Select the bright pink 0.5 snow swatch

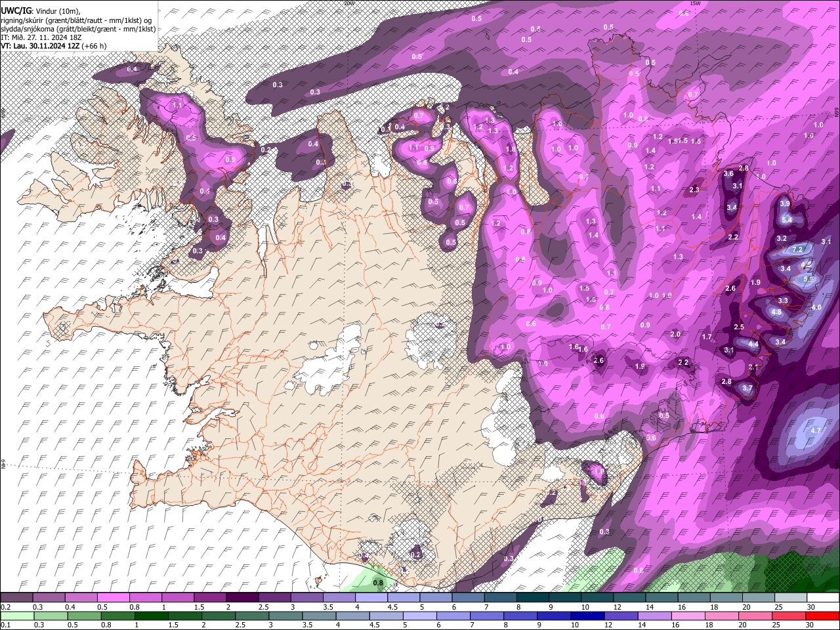click(113, 598)
